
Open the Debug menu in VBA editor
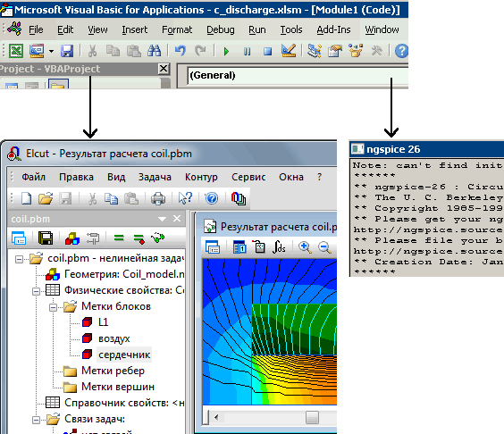click(x=221, y=29)
